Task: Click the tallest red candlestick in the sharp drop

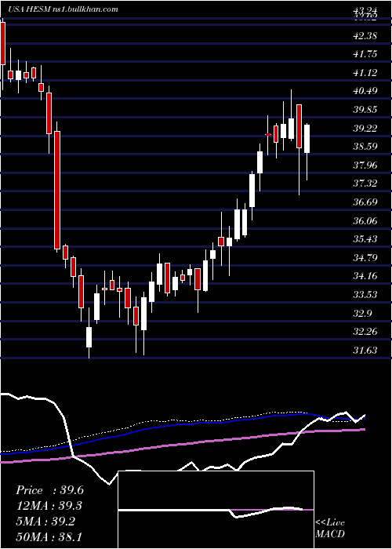Action: (57, 191)
